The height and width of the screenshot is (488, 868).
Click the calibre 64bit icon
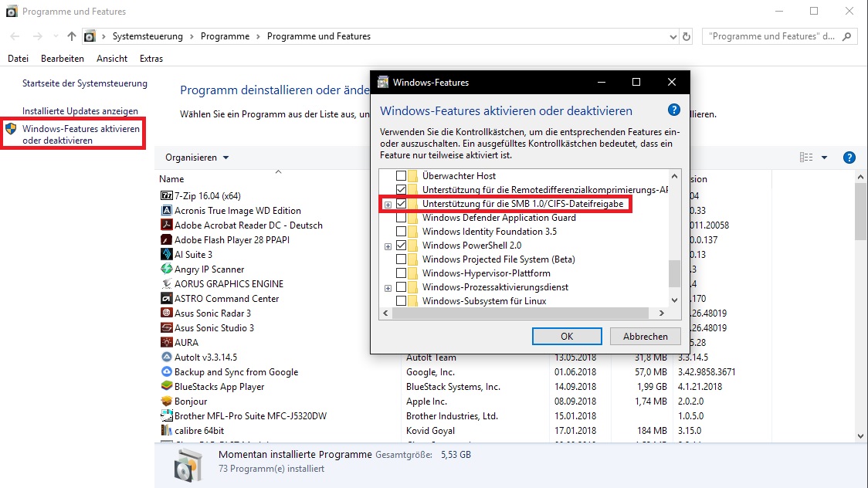point(166,430)
